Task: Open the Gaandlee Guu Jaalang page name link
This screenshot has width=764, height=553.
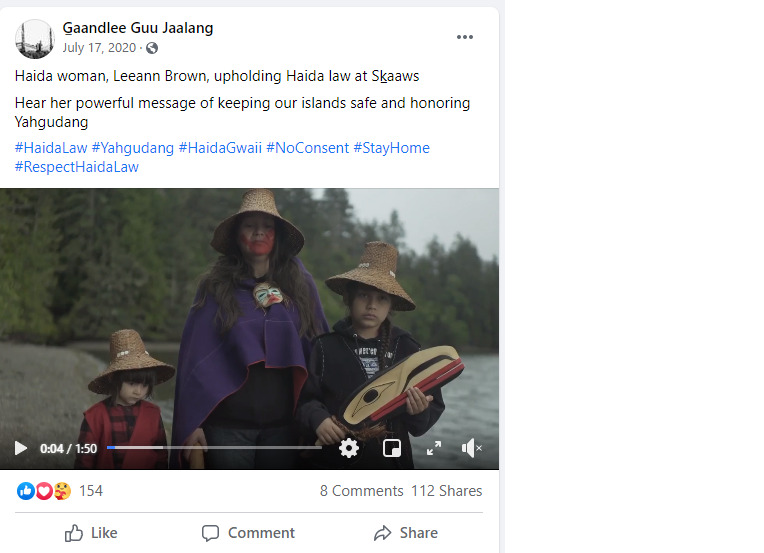Action: (138, 28)
